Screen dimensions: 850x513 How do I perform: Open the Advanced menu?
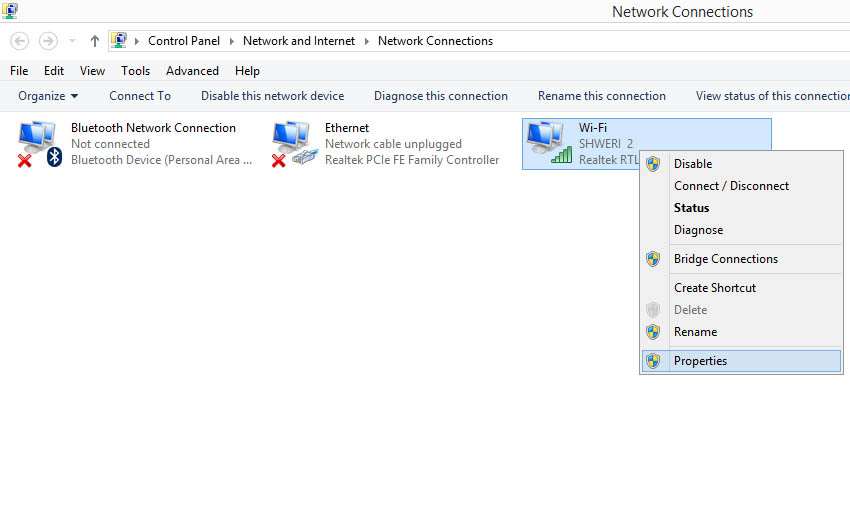tap(192, 71)
